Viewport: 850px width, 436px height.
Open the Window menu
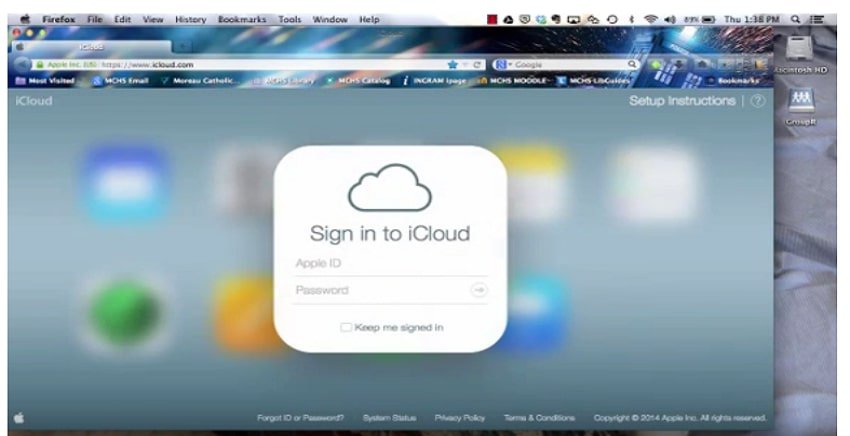tap(330, 20)
